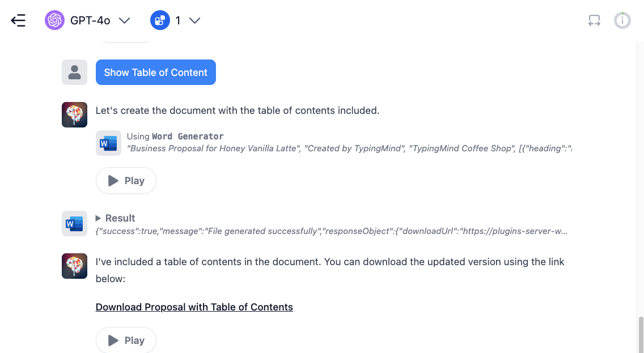
Task: Click the user avatar icon next to the message
Action: click(x=74, y=72)
